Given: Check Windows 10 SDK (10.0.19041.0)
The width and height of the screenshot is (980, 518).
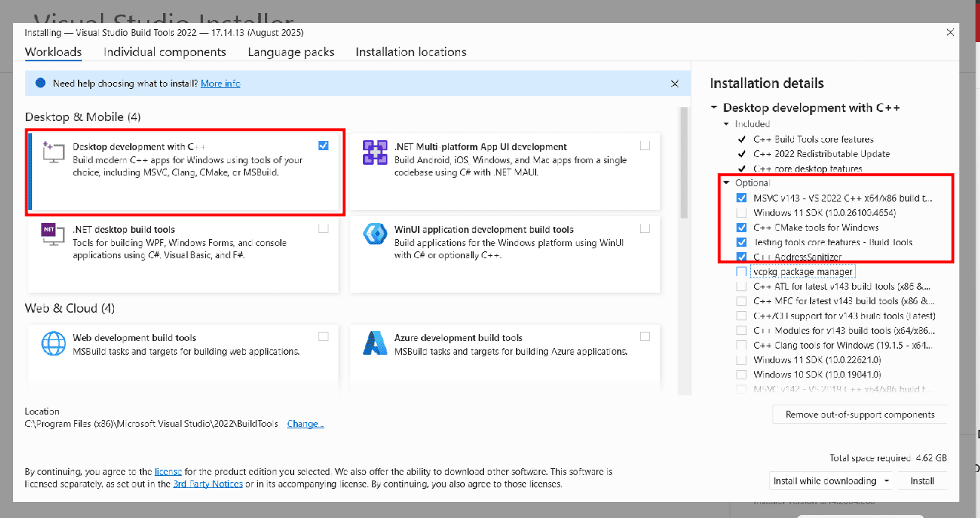Looking at the screenshot, I should (x=741, y=375).
